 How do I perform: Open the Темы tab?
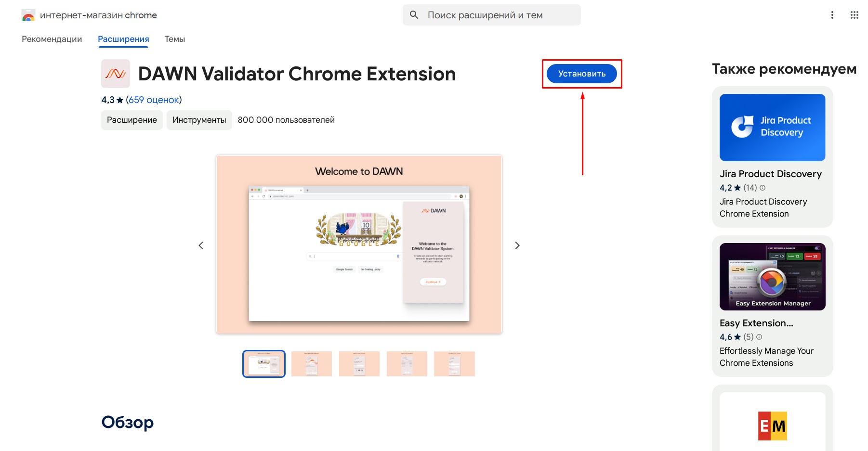pyautogui.click(x=175, y=39)
